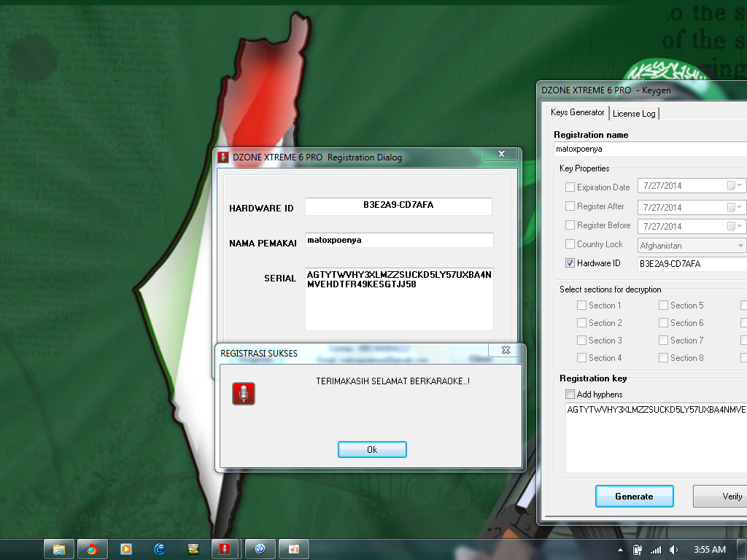This screenshot has width=747, height=560.
Task: Check the Section 6 checkbox
Action: (663, 323)
